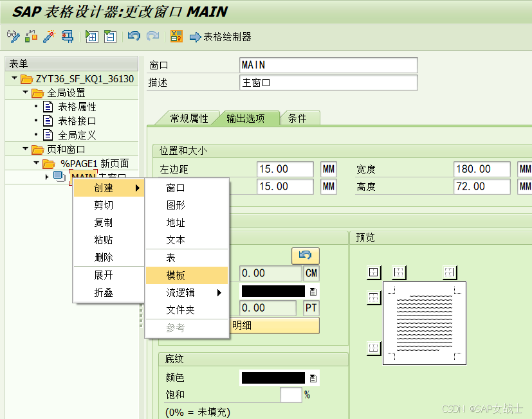The image size is (532, 419).
Task: Click the 饱和 percentage field
Action: click(291, 395)
